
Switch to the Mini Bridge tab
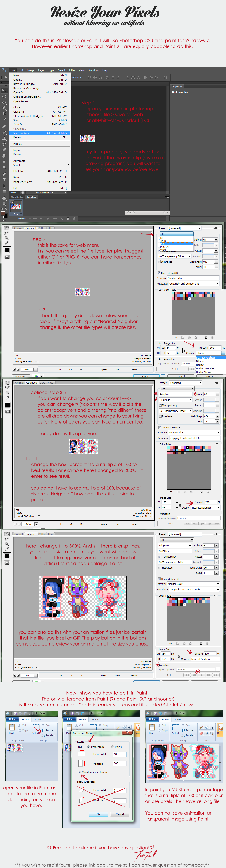click(x=17, y=197)
